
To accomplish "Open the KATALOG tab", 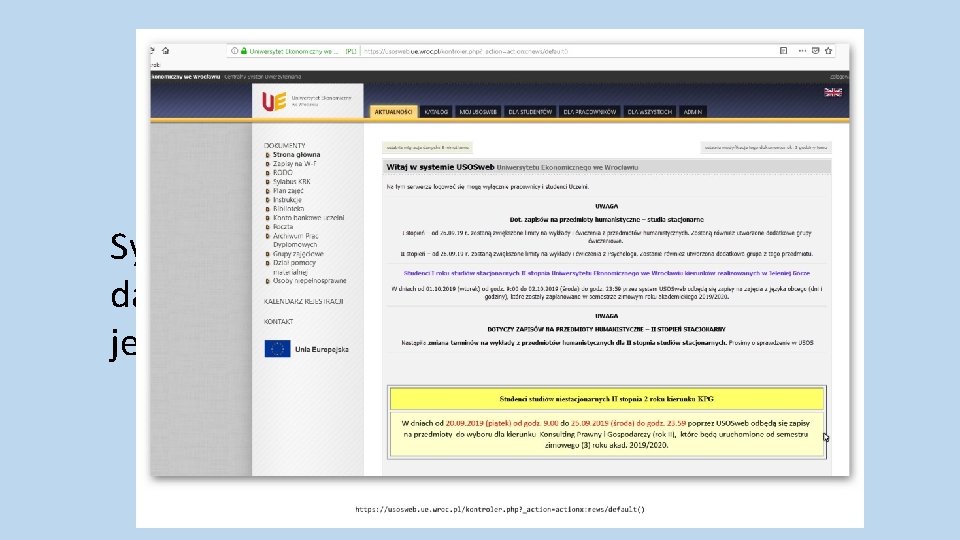I will click(436, 112).
